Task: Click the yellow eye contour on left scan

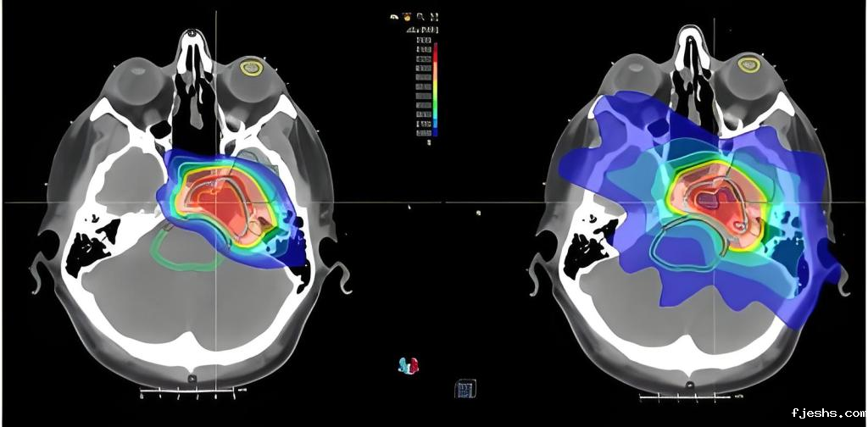Action: pos(250,67)
